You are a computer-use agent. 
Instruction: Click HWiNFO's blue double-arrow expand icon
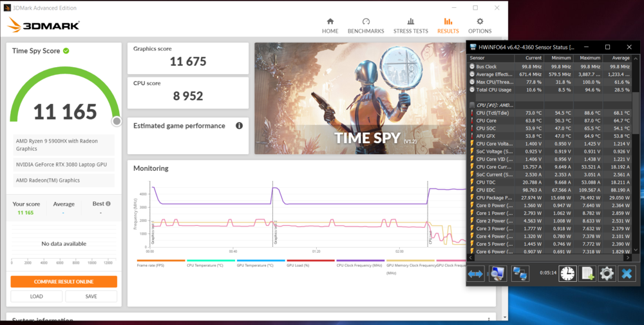click(x=475, y=273)
